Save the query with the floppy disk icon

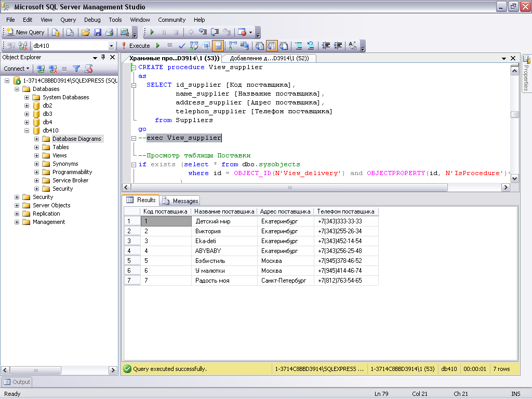(98, 32)
